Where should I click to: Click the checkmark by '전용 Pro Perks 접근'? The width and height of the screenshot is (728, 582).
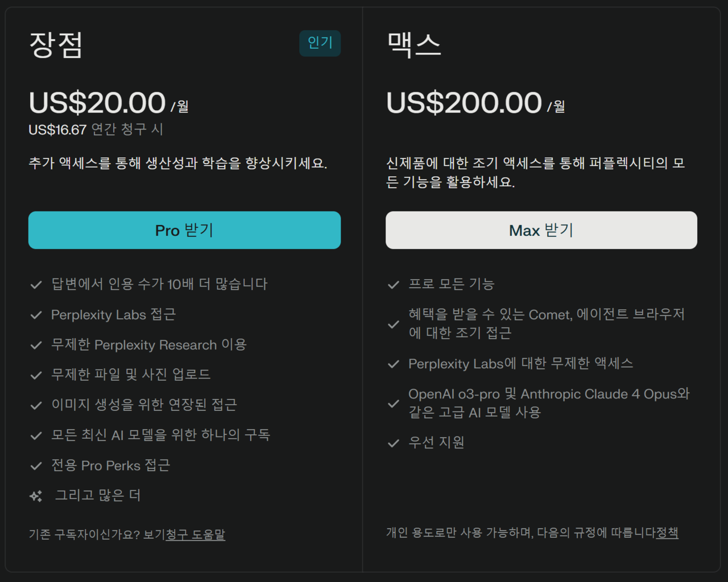(x=36, y=466)
